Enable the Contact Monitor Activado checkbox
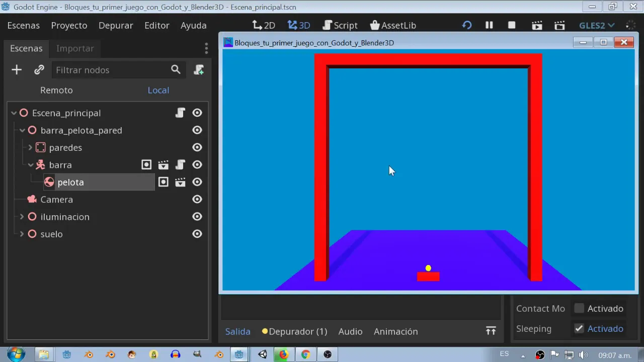Image resolution: width=644 pixels, height=362 pixels. point(579,308)
